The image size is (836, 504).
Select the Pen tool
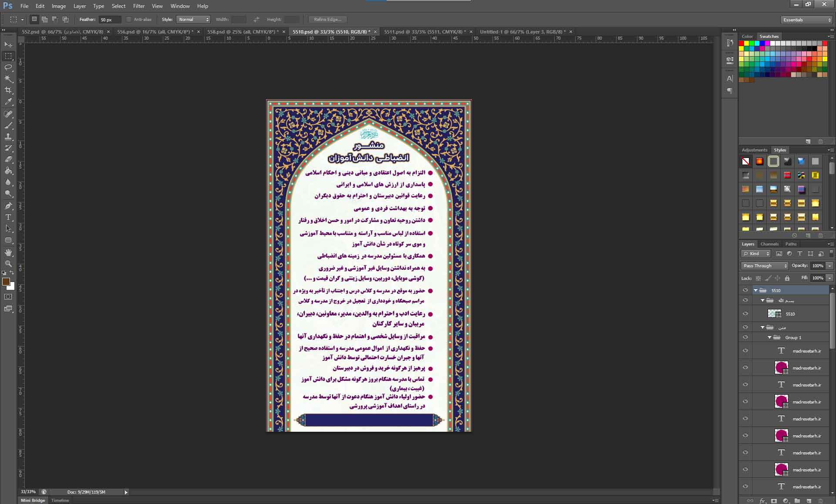[x=8, y=206]
